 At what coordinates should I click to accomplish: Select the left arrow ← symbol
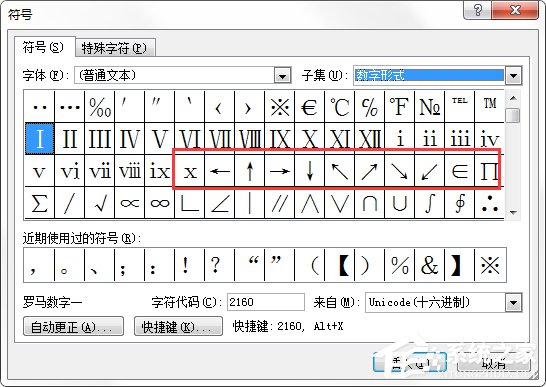pyautogui.click(x=220, y=171)
